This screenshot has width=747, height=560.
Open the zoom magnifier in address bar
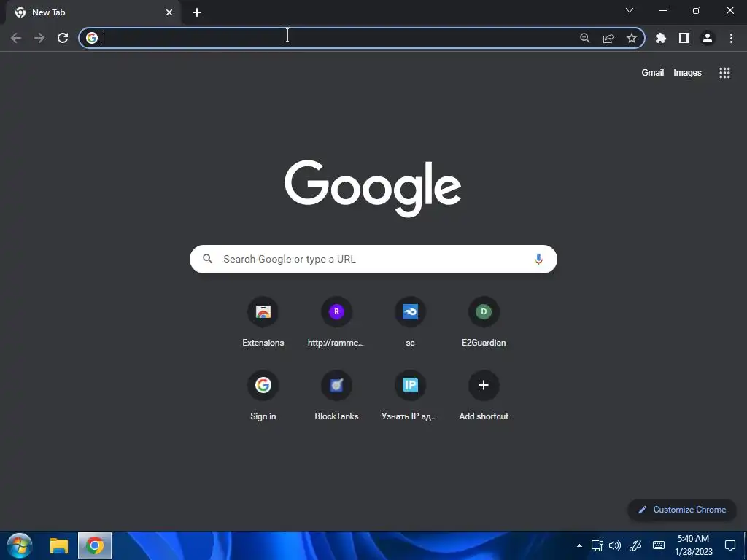pyautogui.click(x=585, y=38)
